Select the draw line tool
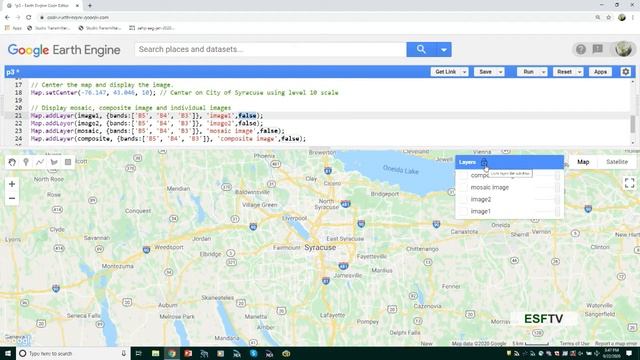Image resolution: width=640 pixels, height=360 pixels. point(40,162)
